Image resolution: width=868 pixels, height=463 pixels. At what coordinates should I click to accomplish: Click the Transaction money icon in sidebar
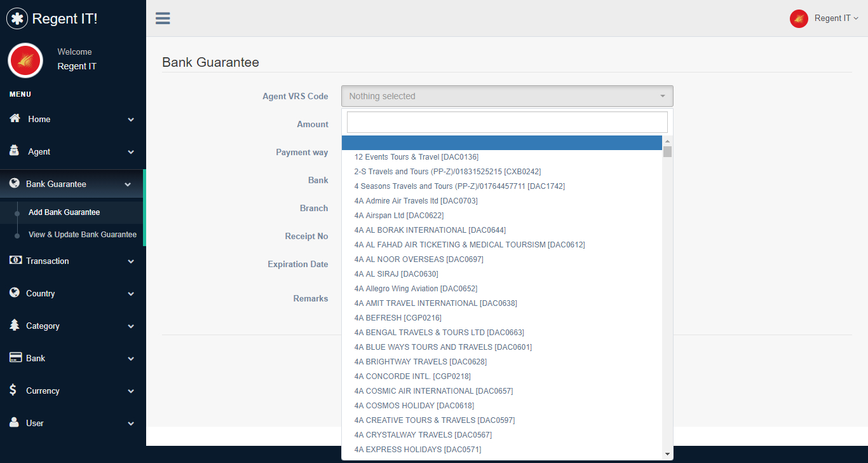pyautogui.click(x=15, y=260)
